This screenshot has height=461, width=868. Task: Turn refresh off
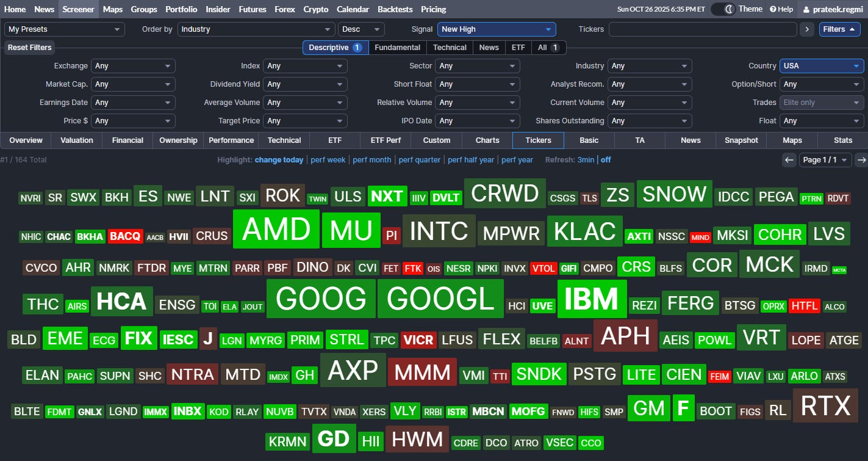tap(606, 160)
